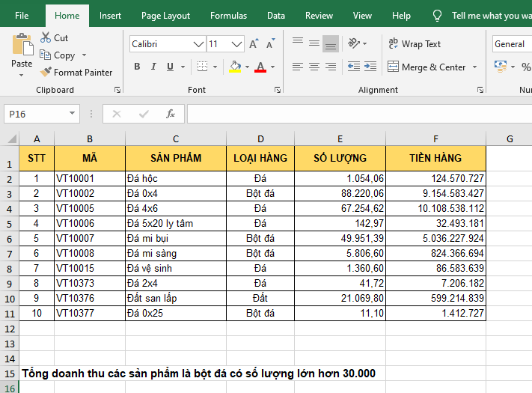Click the Insert Function fx icon
The width and height of the screenshot is (532, 393).
[x=171, y=114]
